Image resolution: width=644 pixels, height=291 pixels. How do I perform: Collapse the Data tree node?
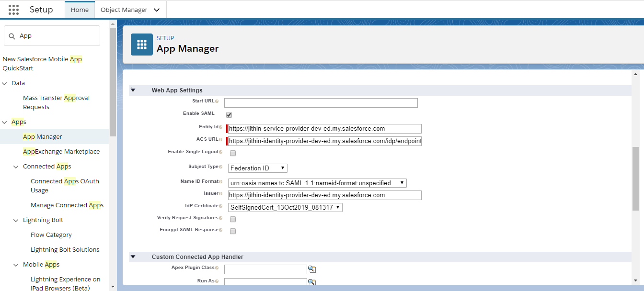click(x=5, y=83)
